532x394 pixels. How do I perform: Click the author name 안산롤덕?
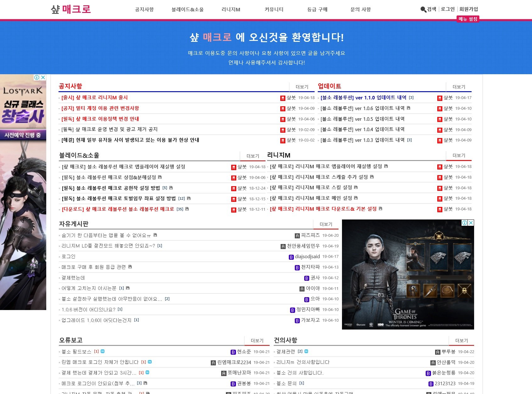pyautogui.click(x=446, y=362)
